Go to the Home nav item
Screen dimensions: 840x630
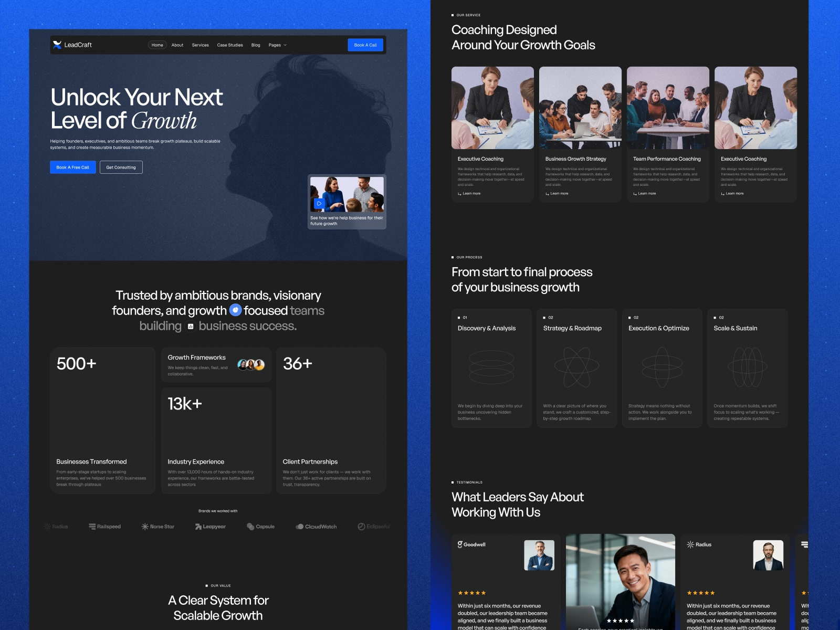(x=157, y=45)
